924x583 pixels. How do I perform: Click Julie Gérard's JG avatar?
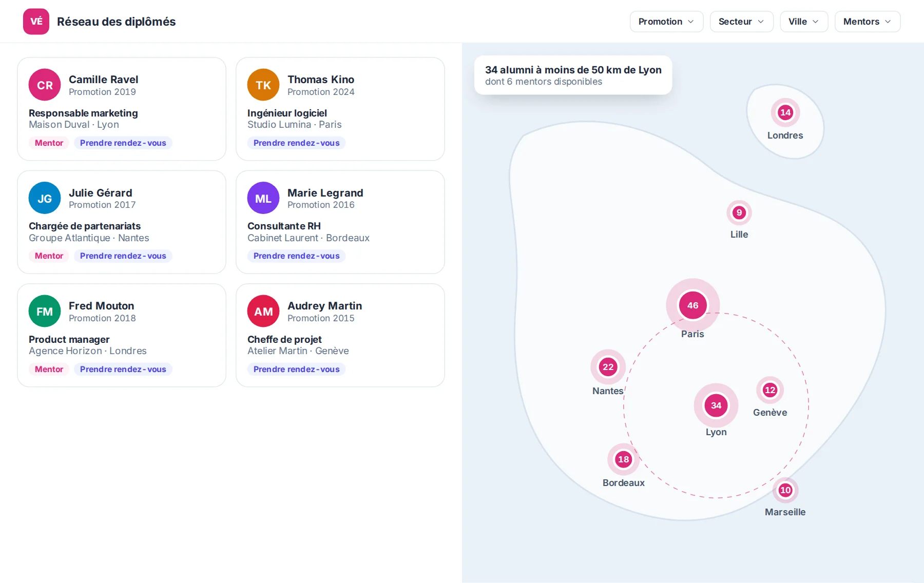tap(45, 198)
